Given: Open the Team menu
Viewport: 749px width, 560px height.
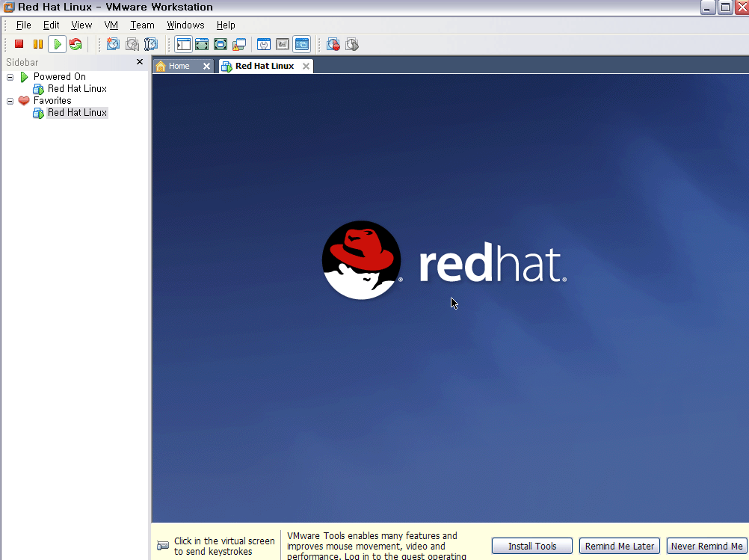Looking at the screenshot, I should coord(142,25).
